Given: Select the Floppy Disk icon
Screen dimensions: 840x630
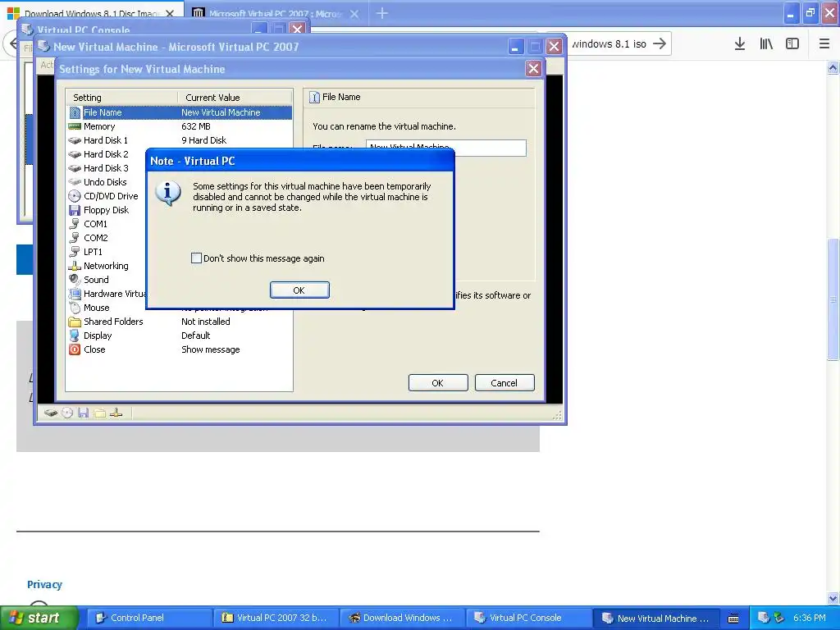Looking at the screenshot, I should pyautogui.click(x=75, y=210).
